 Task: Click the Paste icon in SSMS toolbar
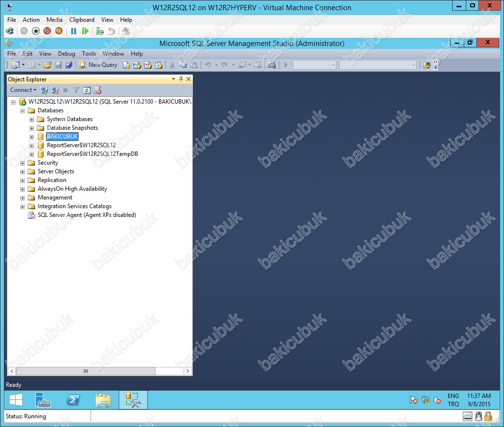click(x=194, y=65)
